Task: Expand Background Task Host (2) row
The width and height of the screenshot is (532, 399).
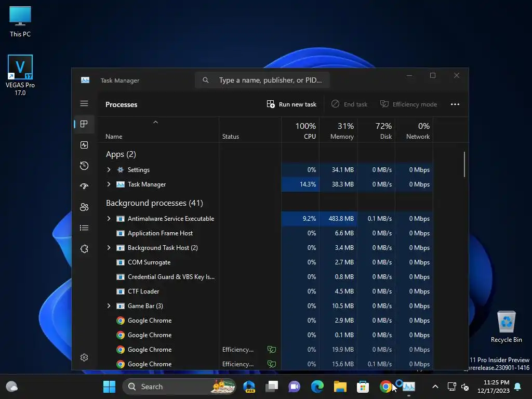Action: (x=109, y=248)
